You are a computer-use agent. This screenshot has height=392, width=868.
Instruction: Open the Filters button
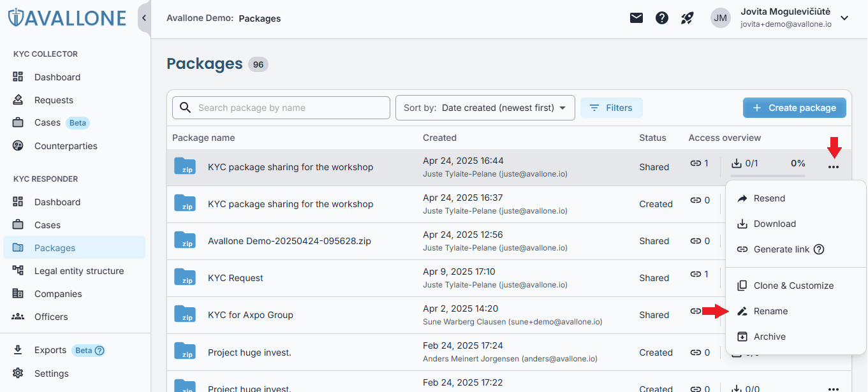point(611,108)
